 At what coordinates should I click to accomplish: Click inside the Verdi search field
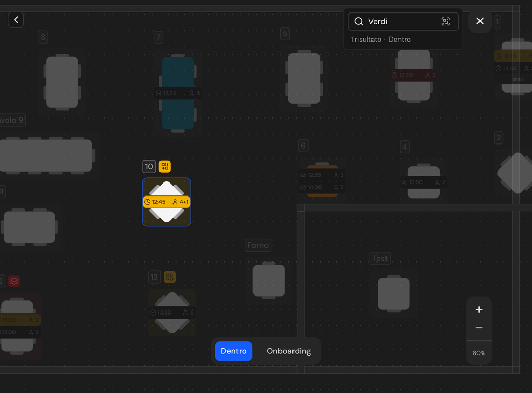point(403,22)
